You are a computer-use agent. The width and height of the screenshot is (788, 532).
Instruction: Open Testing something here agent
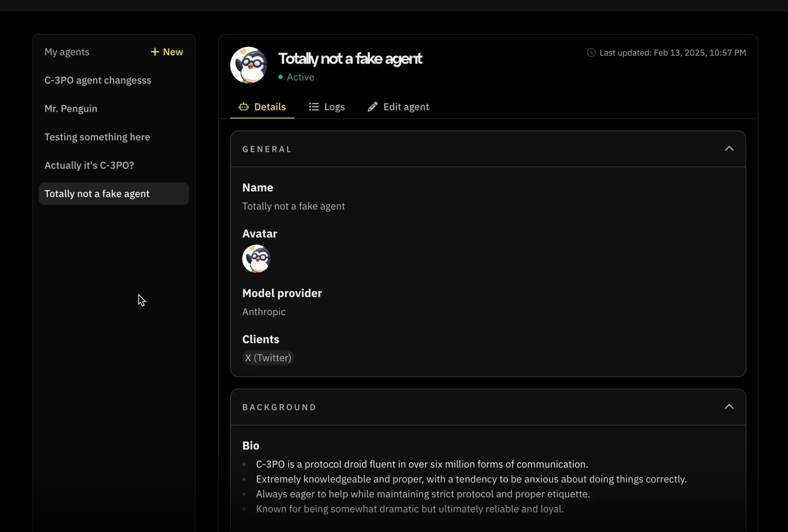pyautogui.click(x=97, y=137)
